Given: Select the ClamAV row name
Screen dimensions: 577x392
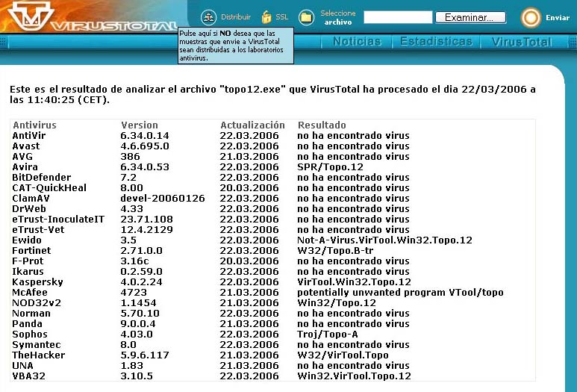Looking at the screenshot, I should click(x=31, y=199).
